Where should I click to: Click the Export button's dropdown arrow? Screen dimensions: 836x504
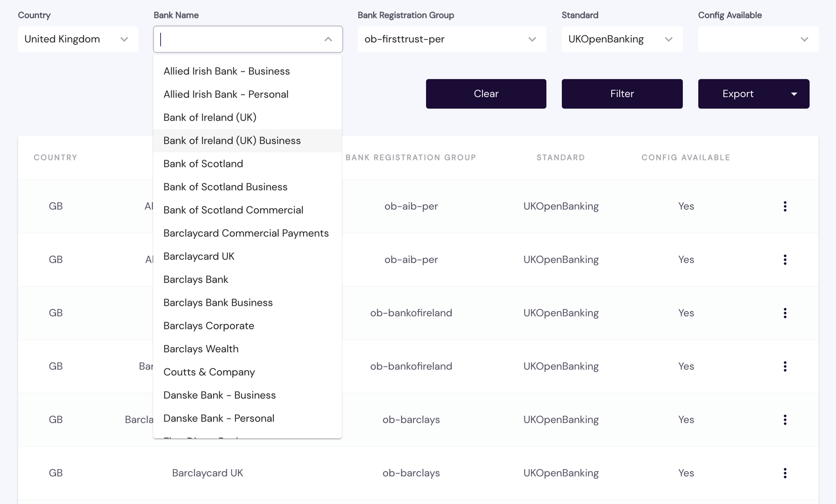tap(794, 94)
